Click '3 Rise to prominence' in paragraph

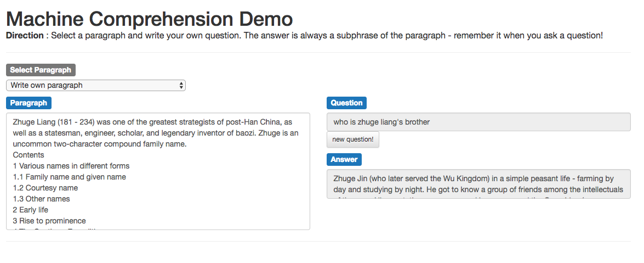point(49,221)
